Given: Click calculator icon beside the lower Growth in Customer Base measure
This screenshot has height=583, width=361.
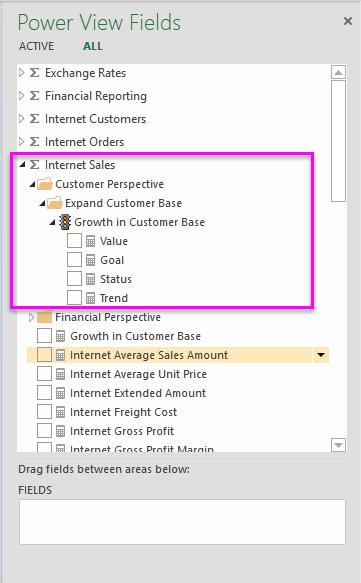Looking at the screenshot, I should click(x=60, y=336).
